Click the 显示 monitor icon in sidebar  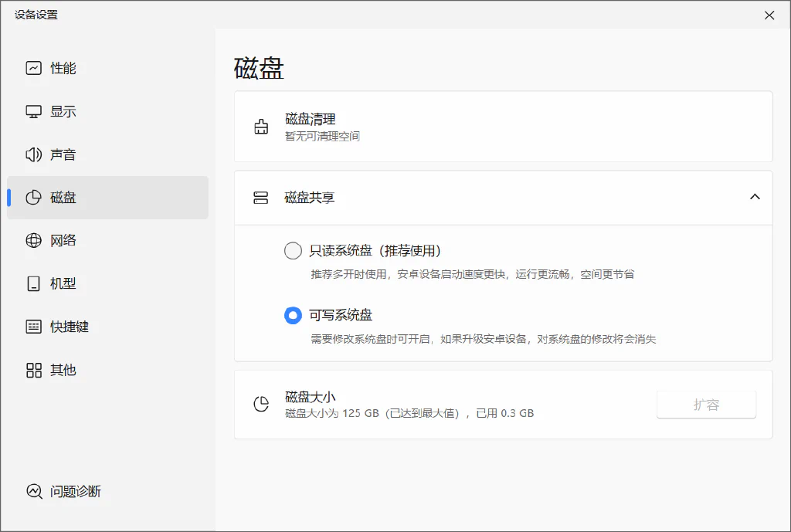coord(33,111)
